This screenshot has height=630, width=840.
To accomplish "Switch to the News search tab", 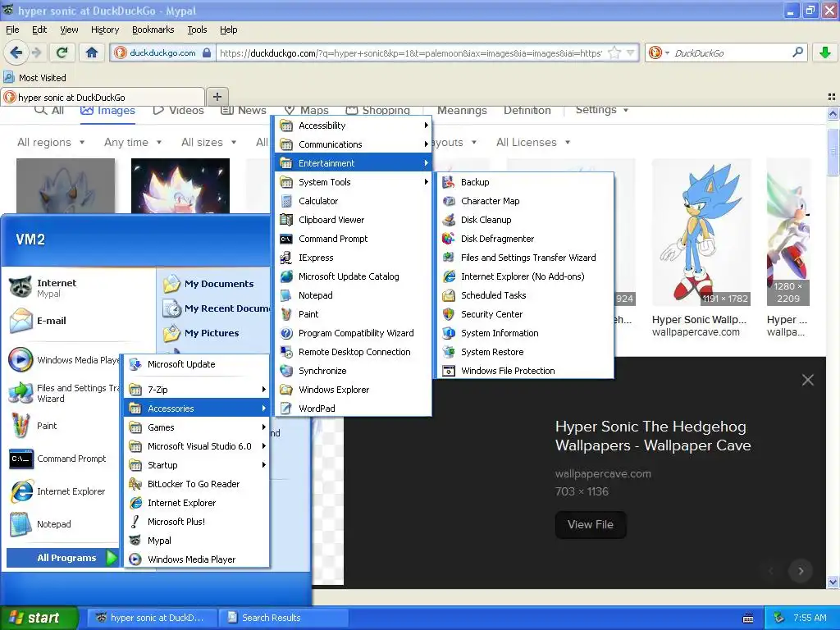I will click(x=244, y=111).
